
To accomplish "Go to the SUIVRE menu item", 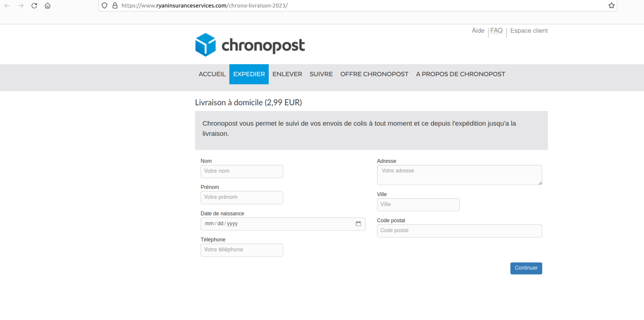I will [321, 74].
